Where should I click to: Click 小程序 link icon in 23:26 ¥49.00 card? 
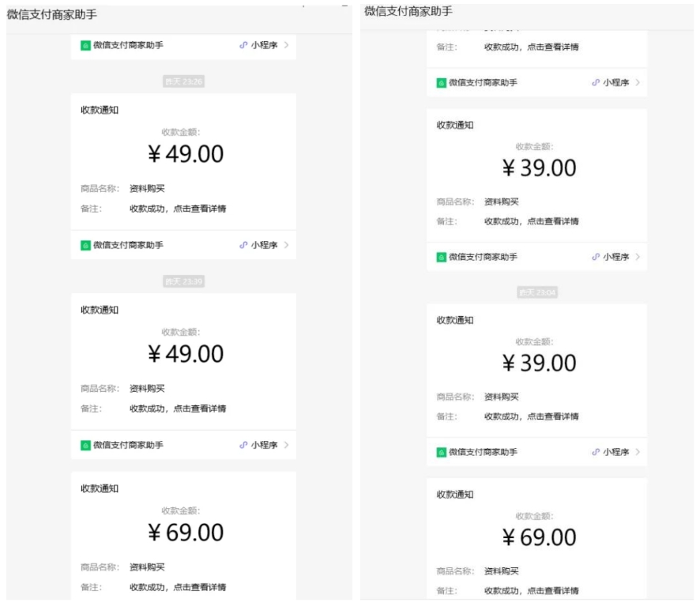(243, 246)
